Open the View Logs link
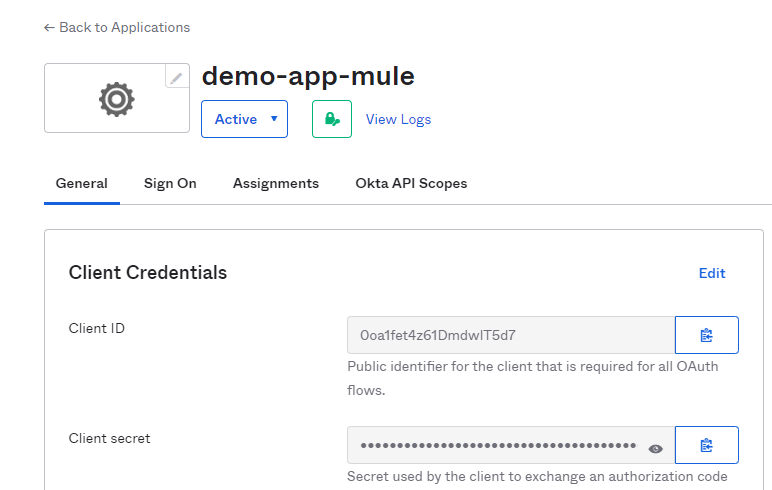Viewport: 772px width, 490px height. coord(398,119)
